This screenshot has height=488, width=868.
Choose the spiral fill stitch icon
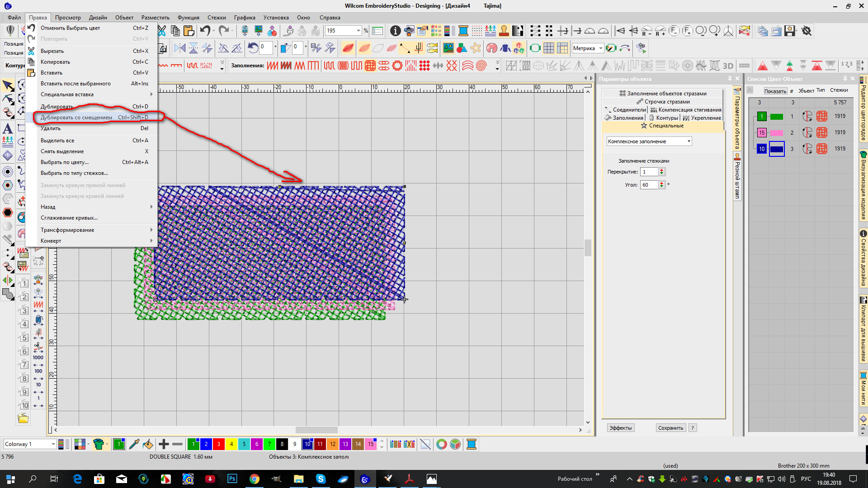click(x=481, y=66)
